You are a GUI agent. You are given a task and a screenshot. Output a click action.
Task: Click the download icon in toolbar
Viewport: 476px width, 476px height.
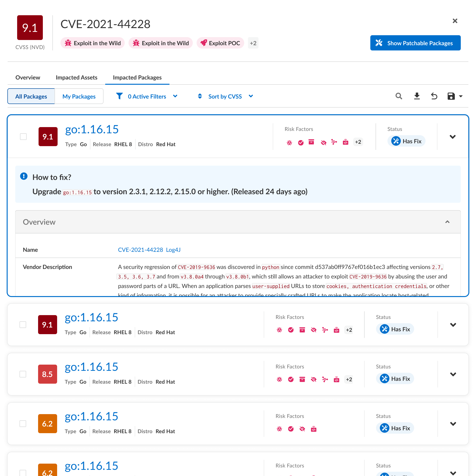pos(417,96)
